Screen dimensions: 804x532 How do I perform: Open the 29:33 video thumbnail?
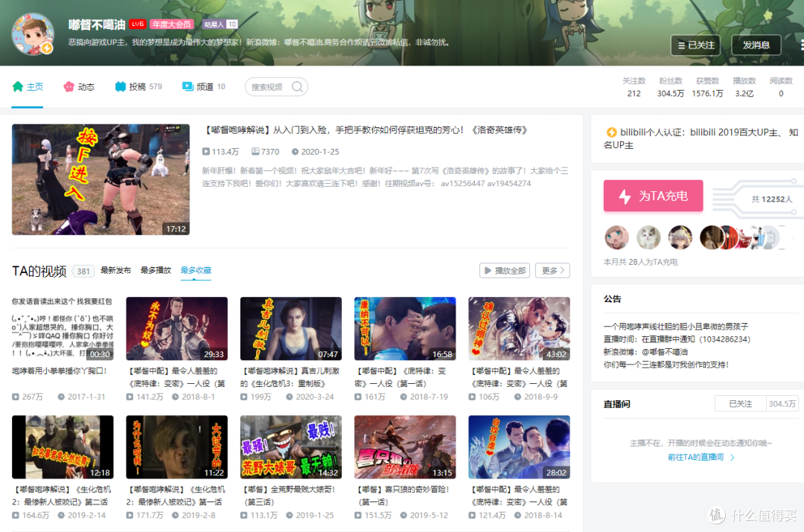tap(177, 329)
